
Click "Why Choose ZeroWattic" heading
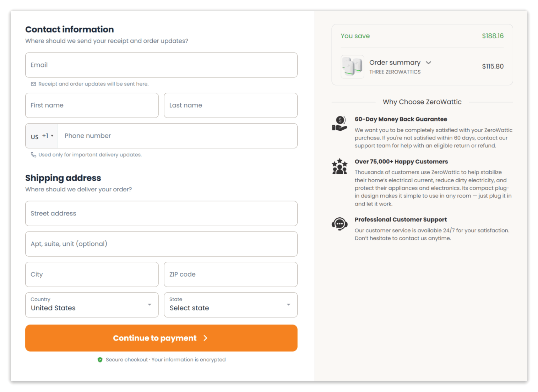point(422,102)
